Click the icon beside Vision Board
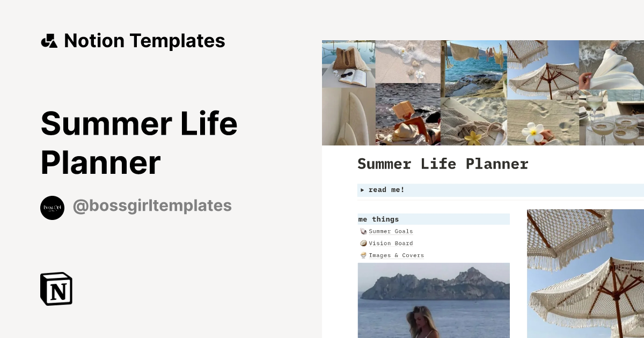 point(363,243)
